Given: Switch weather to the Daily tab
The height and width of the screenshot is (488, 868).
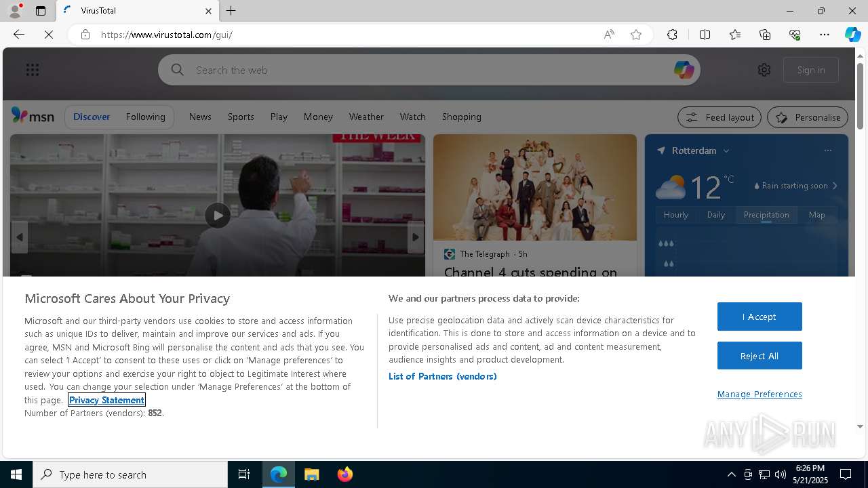Looking at the screenshot, I should [x=716, y=215].
